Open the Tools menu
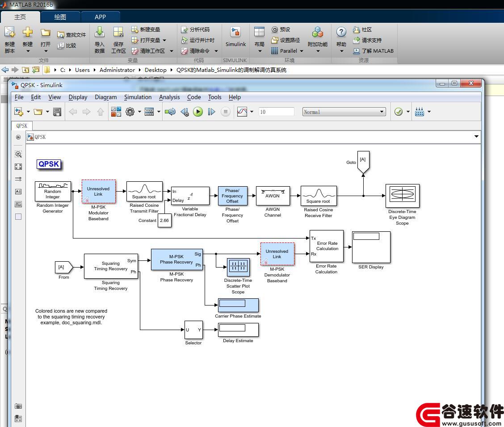The height and width of the screenshot is (427, 504). click(x=215, y=97)
